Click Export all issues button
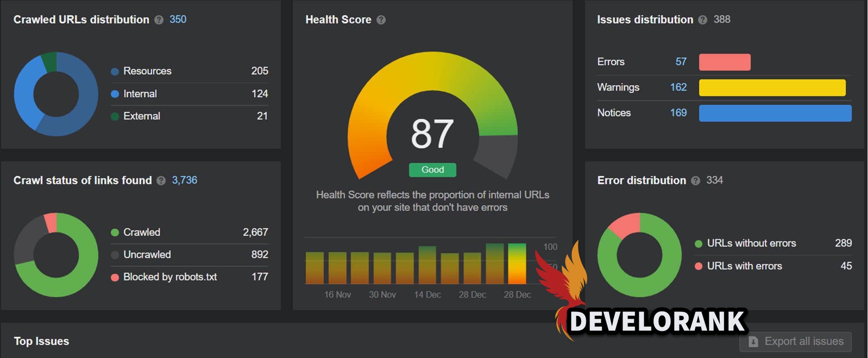 796,342
